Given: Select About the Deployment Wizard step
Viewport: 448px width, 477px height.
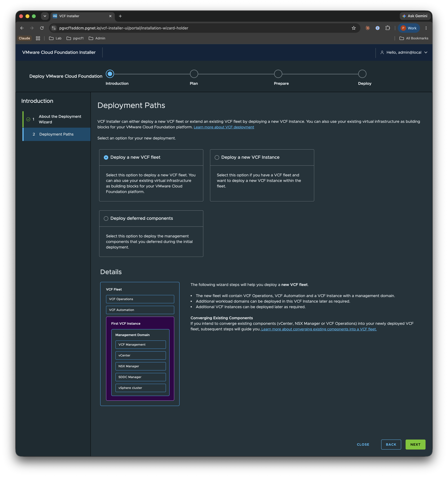Looking at the screenshot, I should 57,119.
